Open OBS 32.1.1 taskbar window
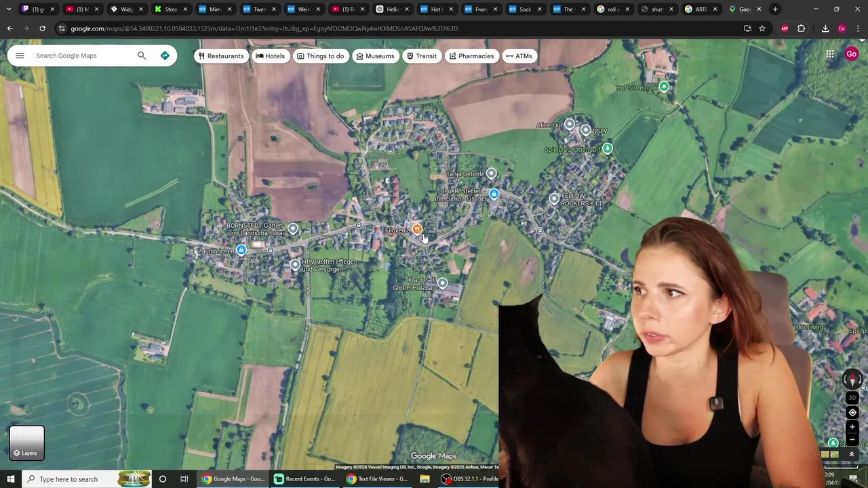This screenshot has width=868, height=488. pos(470,479)
